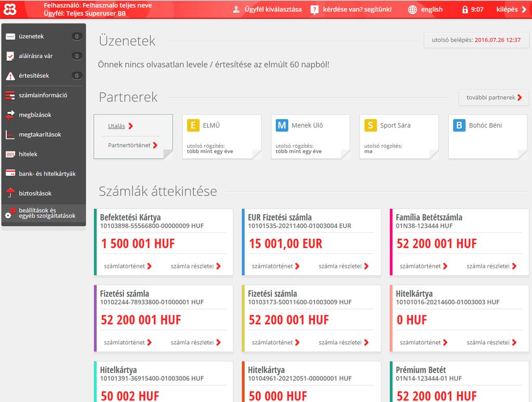
Task: Click the red arrow beside Utalás
Action: [130, 126]
